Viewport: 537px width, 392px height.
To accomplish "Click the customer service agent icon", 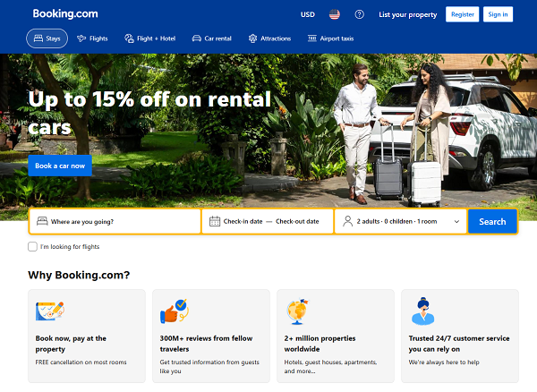I will [x=423, y=311].
